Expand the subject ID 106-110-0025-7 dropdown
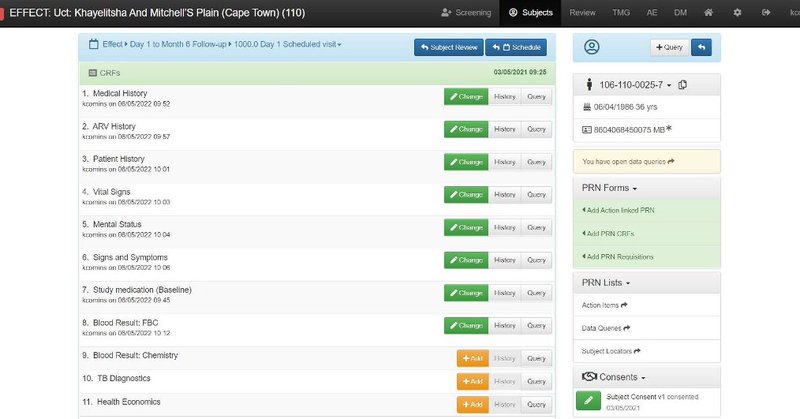 click(635, 85)
